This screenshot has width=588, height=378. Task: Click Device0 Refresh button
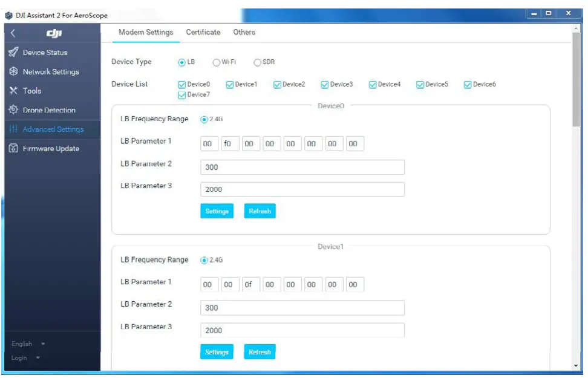click(x=260, y=211)
